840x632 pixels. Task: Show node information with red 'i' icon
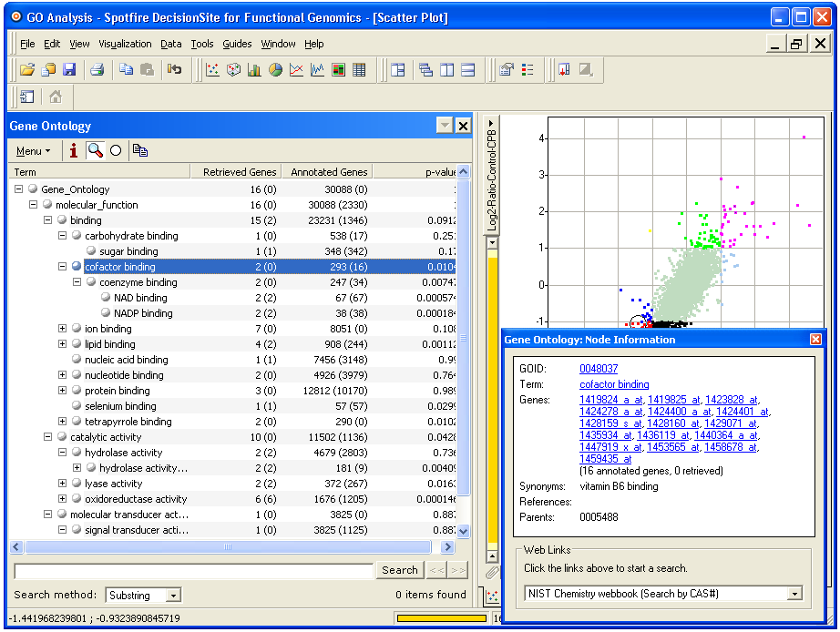[x=74, y=151]
